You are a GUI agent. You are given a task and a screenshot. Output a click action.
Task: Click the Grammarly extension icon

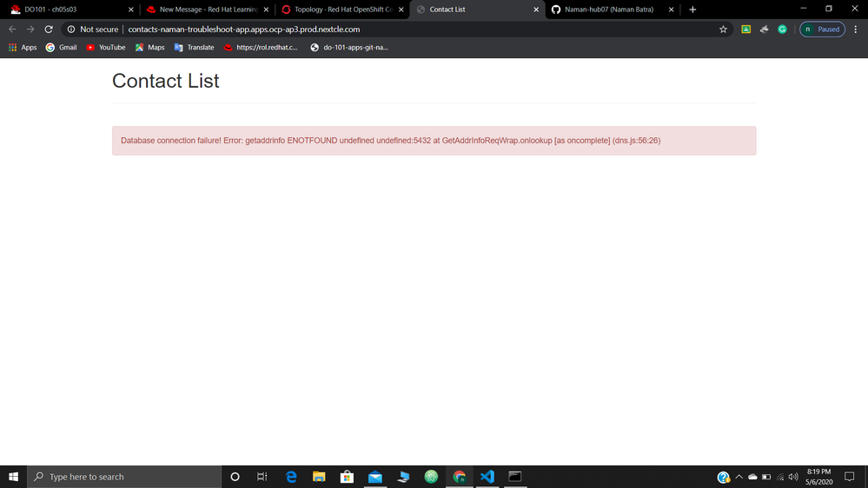tap(782, 30)
